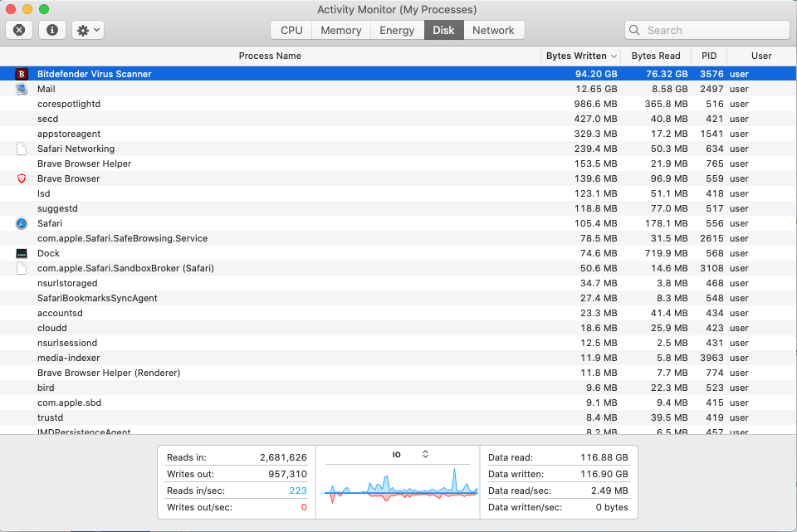
Task: Select the Disk tab
Action: [x=443, y=30]
